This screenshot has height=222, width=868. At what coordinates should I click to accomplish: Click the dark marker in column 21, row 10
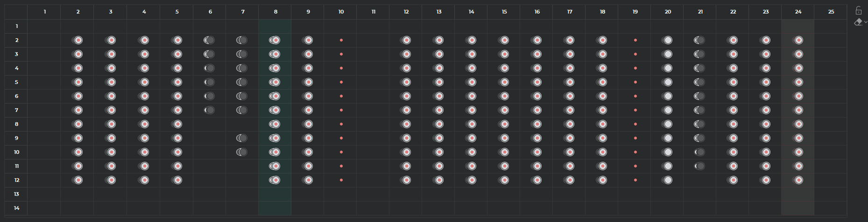(x=700, y=152)
